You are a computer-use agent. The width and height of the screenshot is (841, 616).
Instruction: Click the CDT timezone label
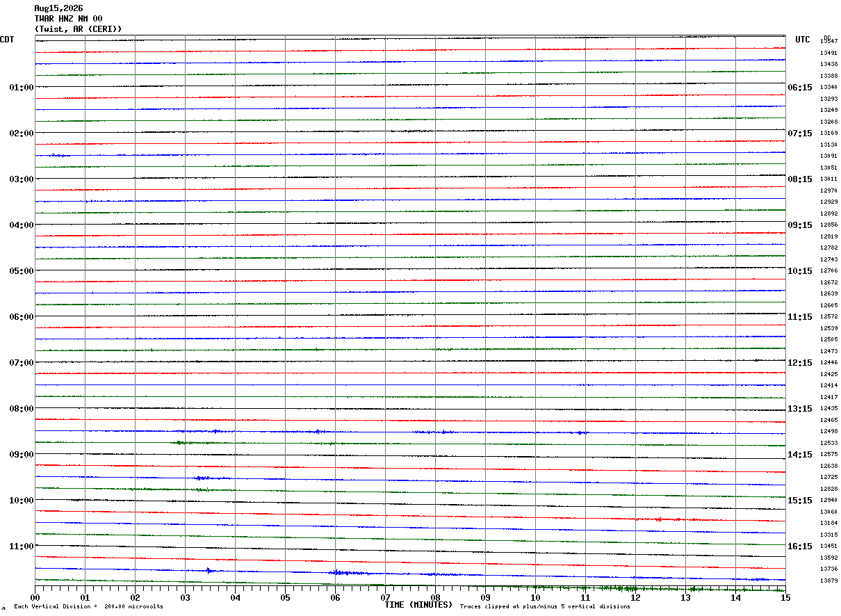coord(7,40)
